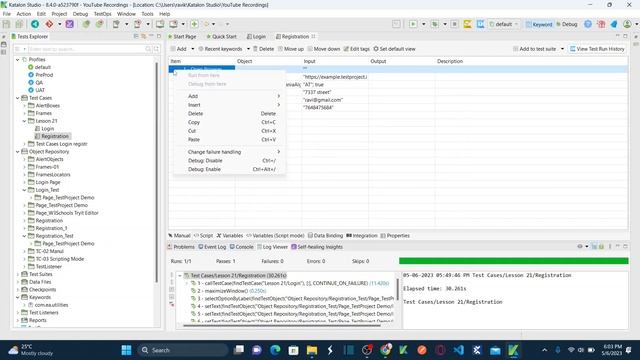Screen dimensions: 640x360
Task: Click the green Run test toolbar icon
Action: (x=413, y=24)
